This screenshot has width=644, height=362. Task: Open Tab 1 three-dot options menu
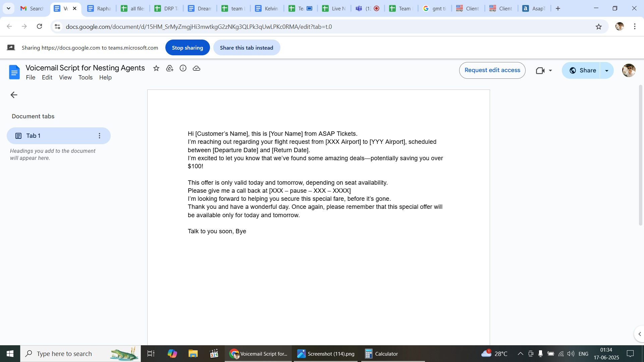pos(99,136)
